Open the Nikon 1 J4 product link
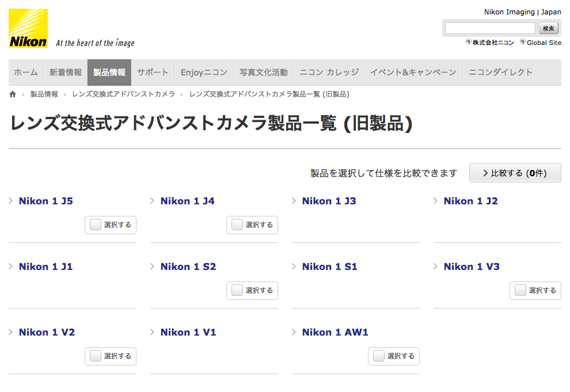Viewport: 570px width, 392px height. [x=188, y=201]
